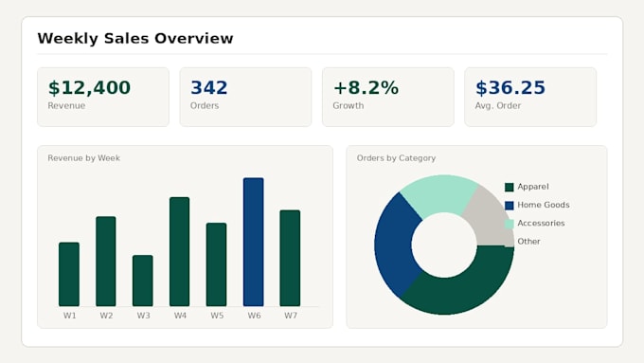Select the $36.25 Avg. Order card

point(530,97)
